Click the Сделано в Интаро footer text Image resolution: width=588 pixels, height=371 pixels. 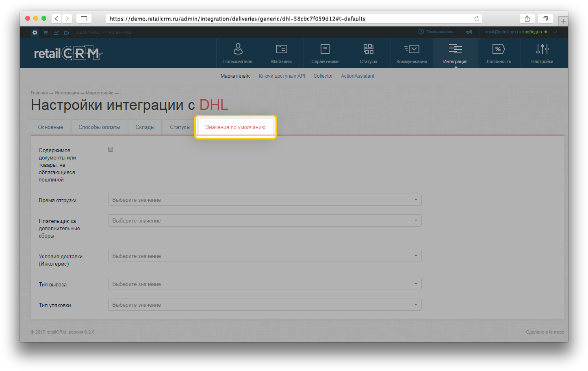click(545, 332)
